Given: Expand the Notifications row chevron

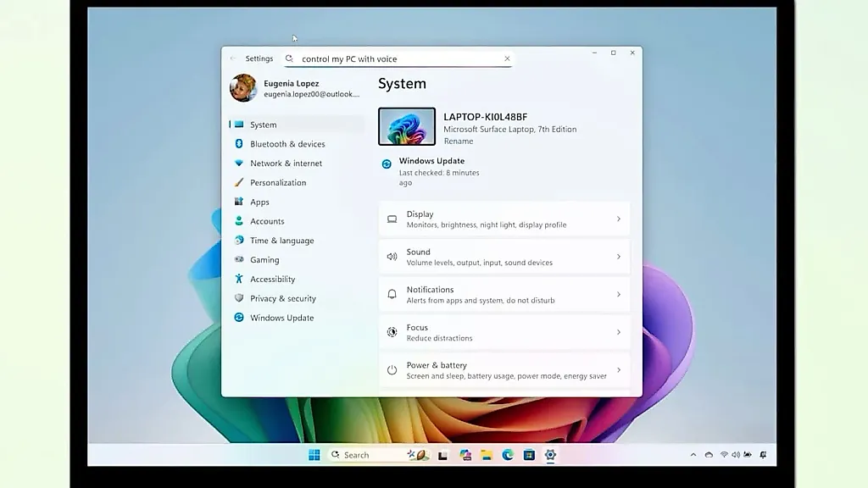Looking at the screenshot, I should (619, 294).
